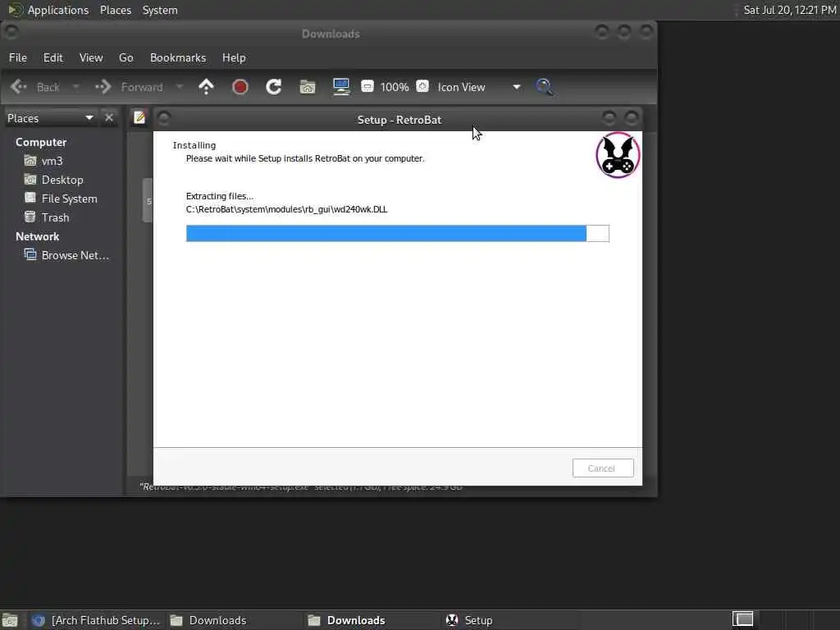Open the Help menu

pyautogui.click(x=234, y=57)
